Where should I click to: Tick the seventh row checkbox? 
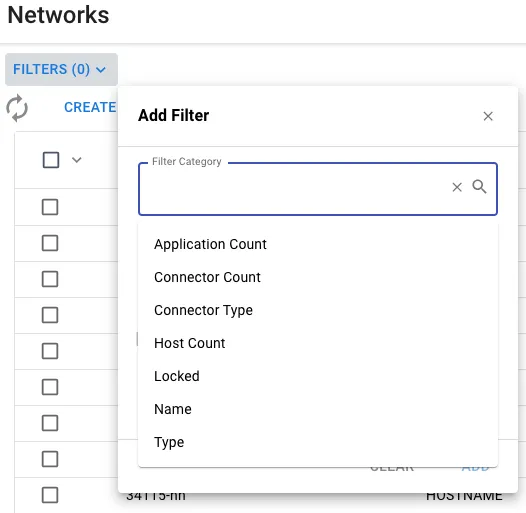(x=50, y=423)
